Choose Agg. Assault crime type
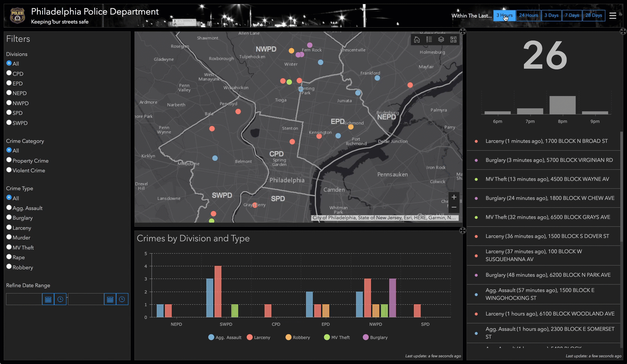 coord(9,207)
